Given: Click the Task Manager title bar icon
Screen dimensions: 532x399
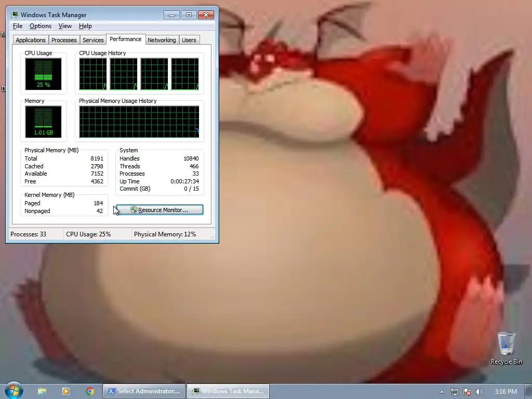Looking at the screenshot, I should point(14,15).
